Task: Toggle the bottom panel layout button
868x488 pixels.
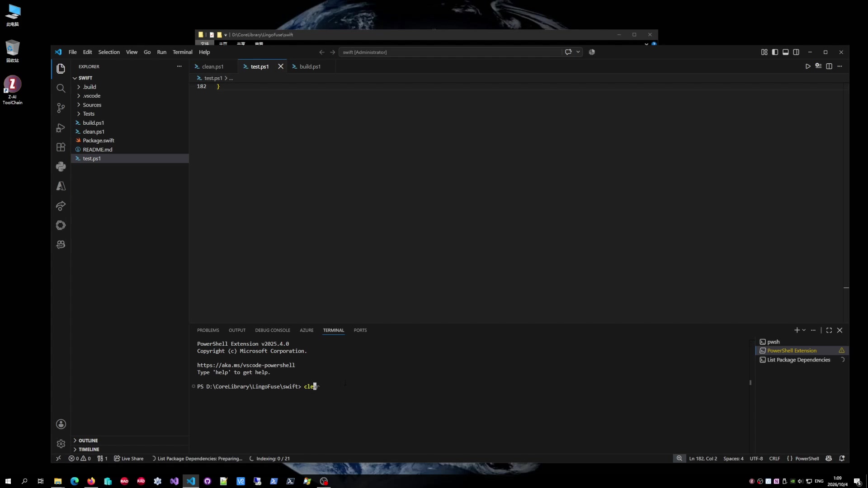Action: click(x=786, y=52)
